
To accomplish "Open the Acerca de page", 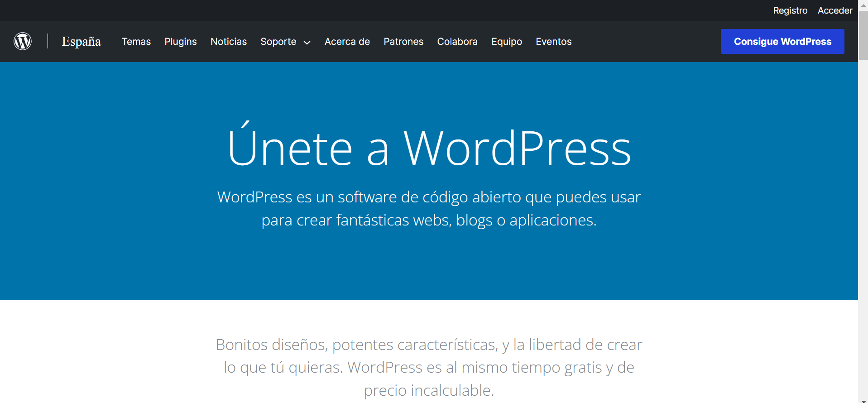I will coord(347,41).
